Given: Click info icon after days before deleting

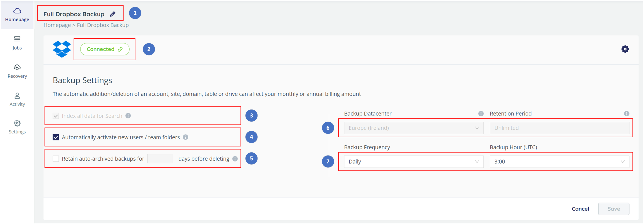Looking at the screenshot, I should pos(235,159).
